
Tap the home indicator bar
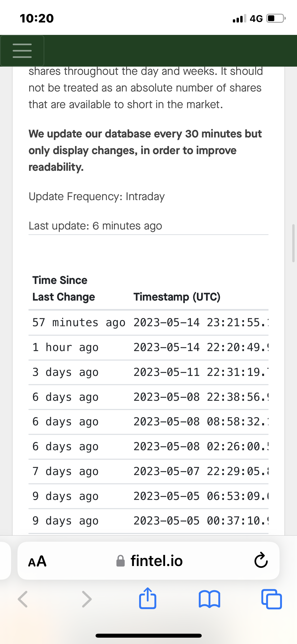pyautogui.click(x=149, y=636)
